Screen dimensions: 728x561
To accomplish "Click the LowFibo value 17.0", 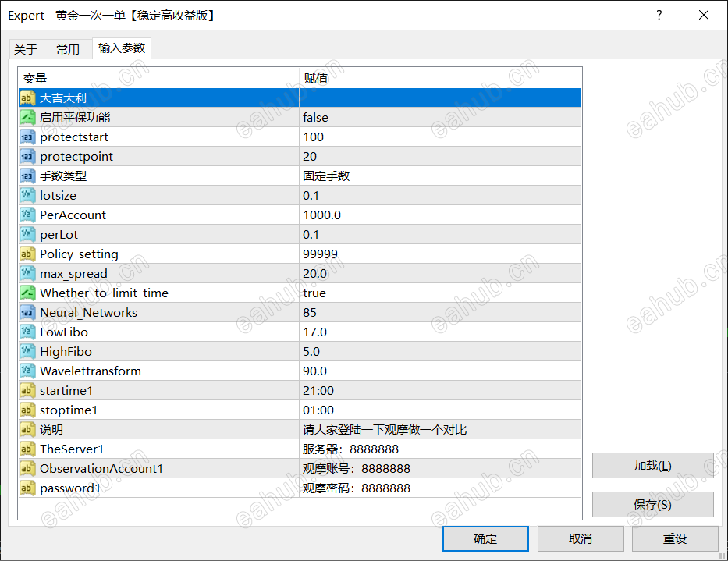I will tap(314, 332).
